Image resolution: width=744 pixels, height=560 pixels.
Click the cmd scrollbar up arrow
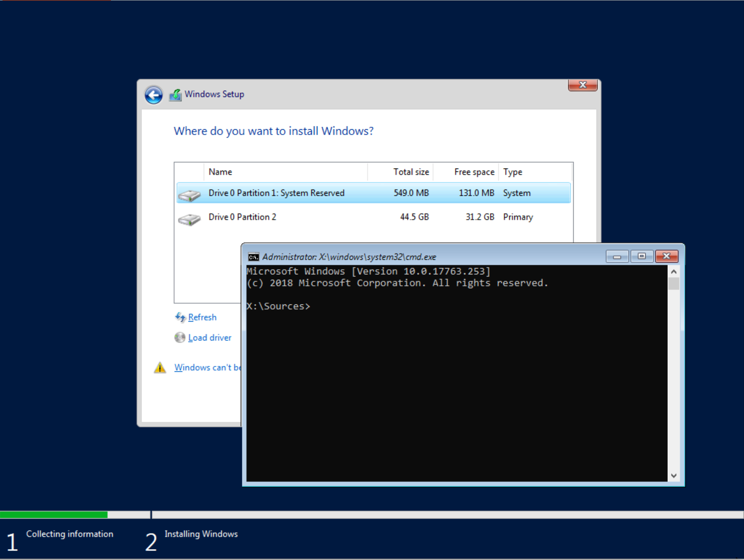coord(674,272)
